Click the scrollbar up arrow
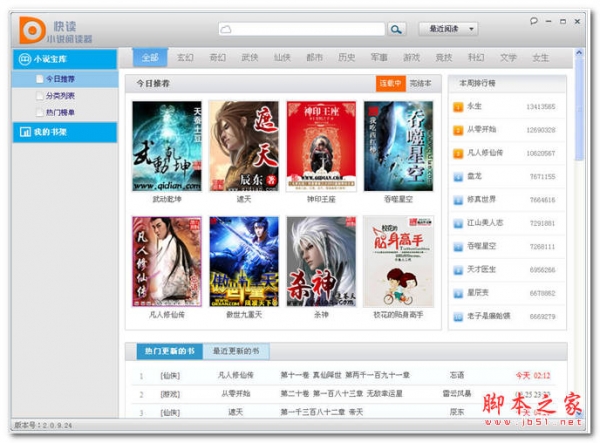The width and height of the screenshot is (600, 443). point(579,53)
